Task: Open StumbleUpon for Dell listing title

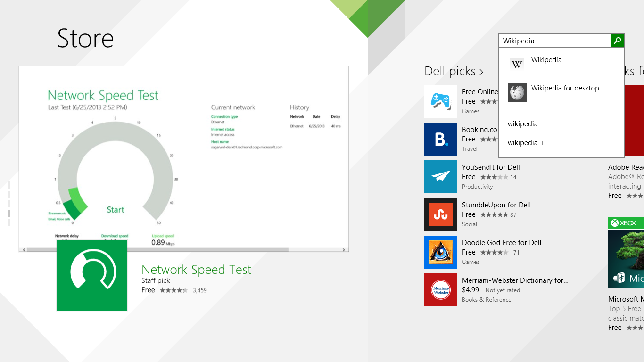Action: 496,205
